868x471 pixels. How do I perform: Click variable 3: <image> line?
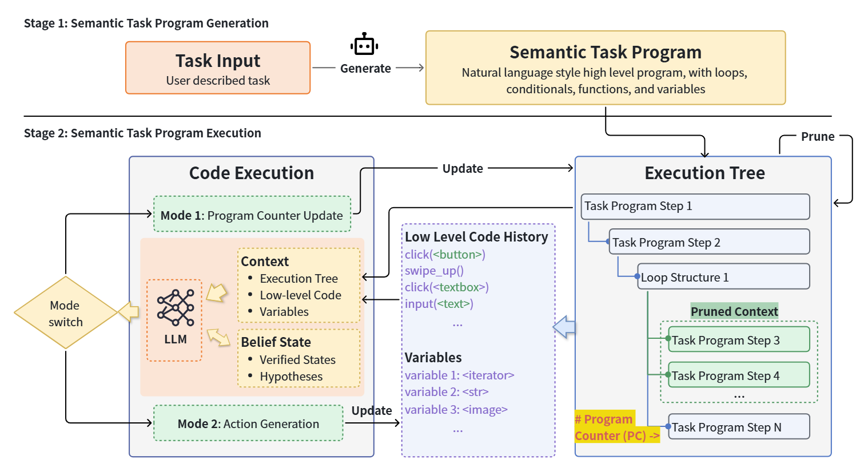456,410
